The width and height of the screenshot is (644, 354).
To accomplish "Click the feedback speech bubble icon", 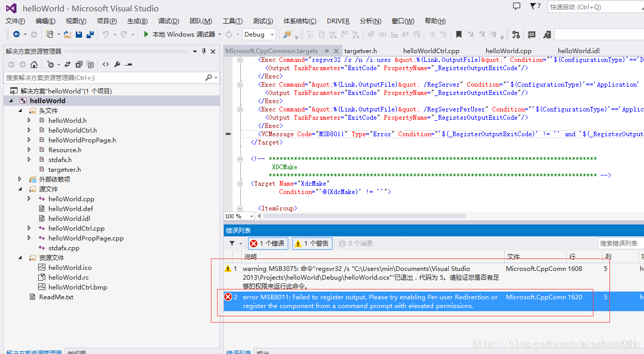I will 517,6.
